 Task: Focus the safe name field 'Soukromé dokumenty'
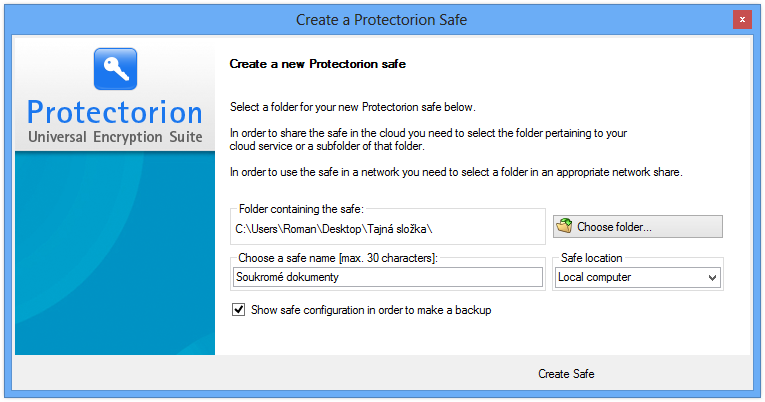click(388, 277)
